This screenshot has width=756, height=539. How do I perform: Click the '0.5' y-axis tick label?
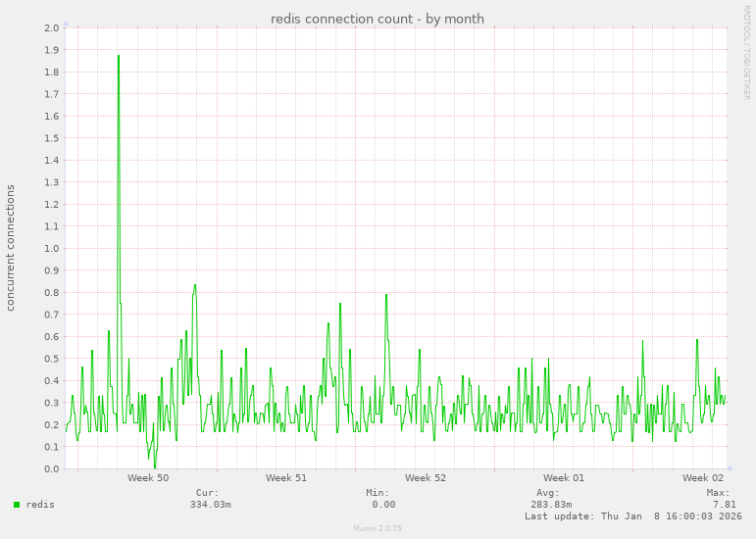(x=52, y=359)
